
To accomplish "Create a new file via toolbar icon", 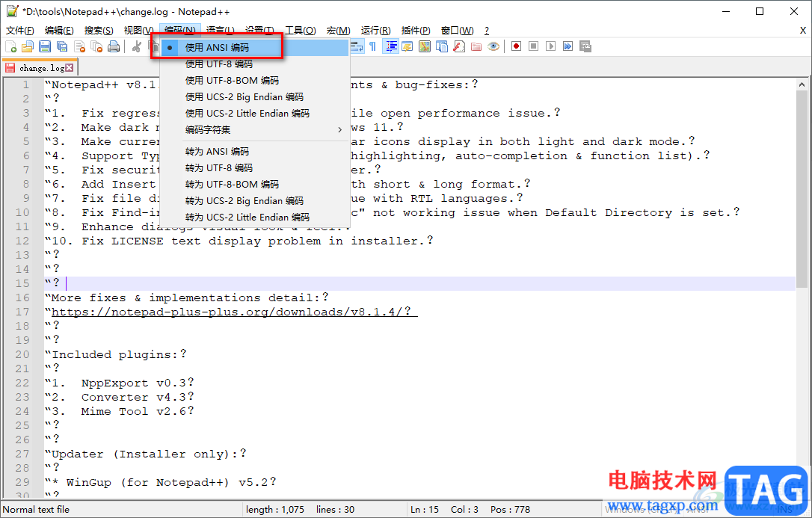I will (x=11, y=46).
